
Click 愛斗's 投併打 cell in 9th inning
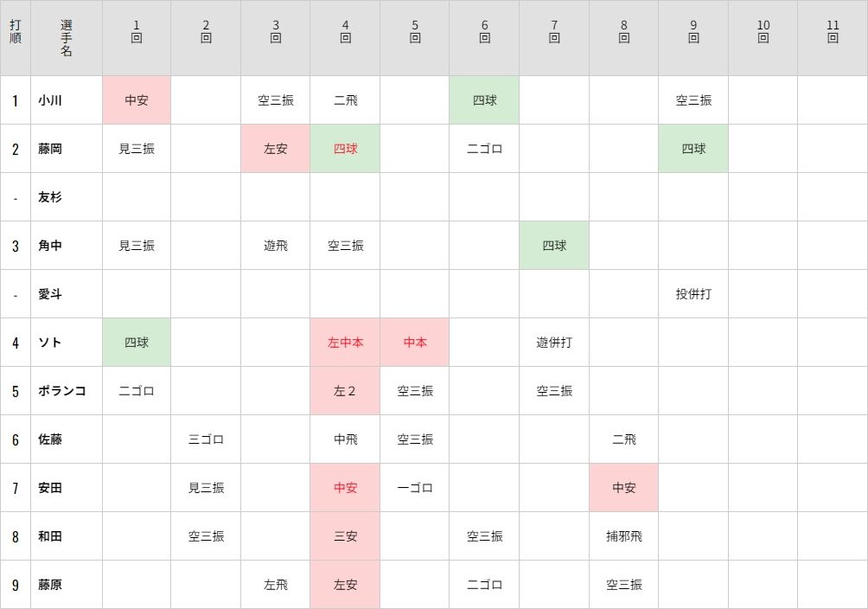tap(693, 294)
